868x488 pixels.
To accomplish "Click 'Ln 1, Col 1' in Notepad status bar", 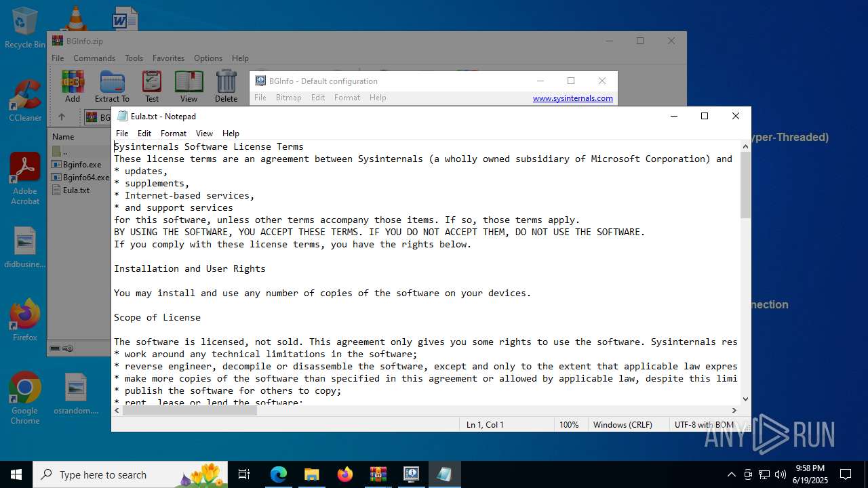I will click(485, 425).
